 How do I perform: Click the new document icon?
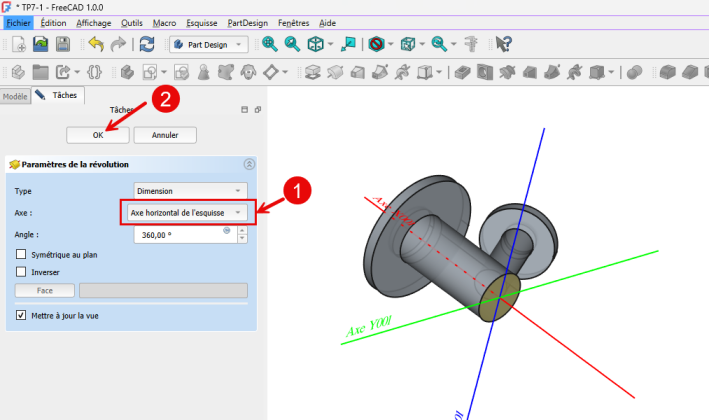click(19, 44)
